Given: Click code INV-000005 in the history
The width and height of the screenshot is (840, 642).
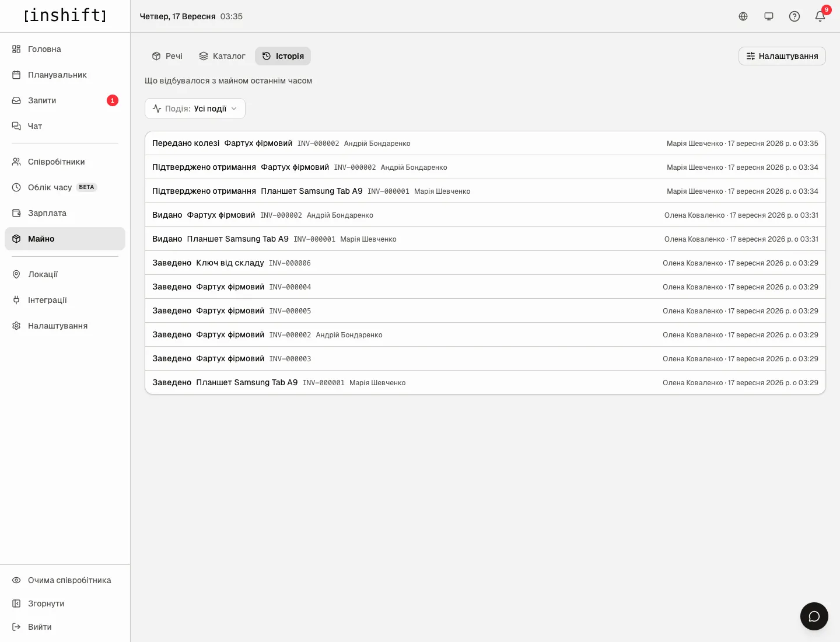Looking at the screenshot, I should (x=290, y=311).
